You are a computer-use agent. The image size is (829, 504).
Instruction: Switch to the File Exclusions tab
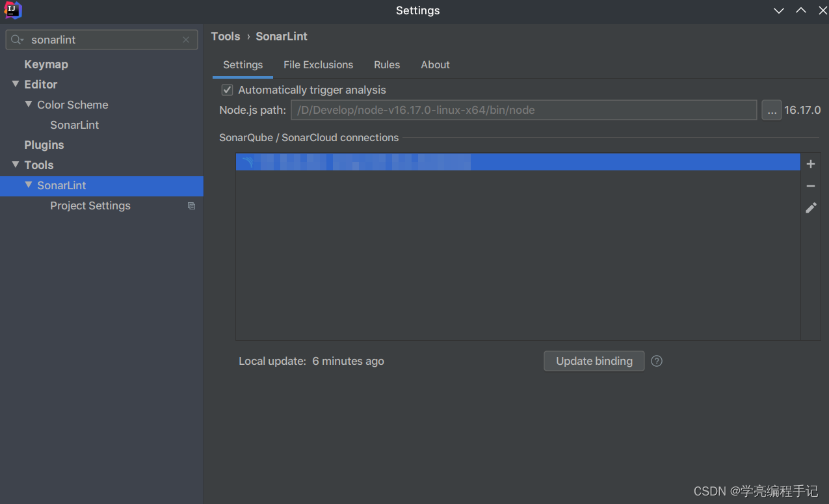tap(318, 64)
